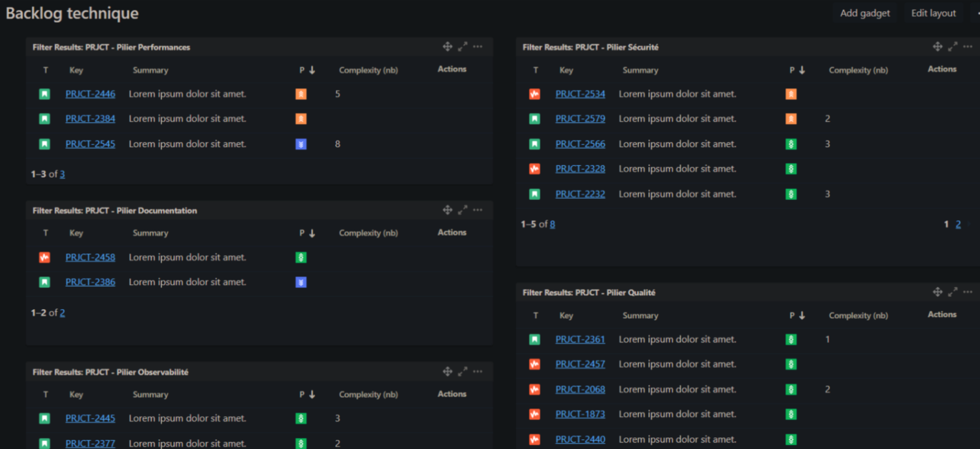
Task: Sort Pilier Documentation by Key column header
Action: click(76, 233)
